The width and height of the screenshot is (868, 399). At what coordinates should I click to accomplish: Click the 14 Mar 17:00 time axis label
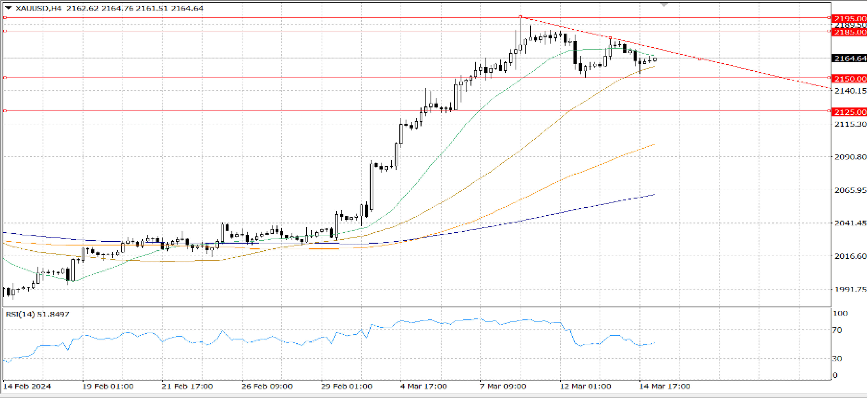tap(664, 386)
